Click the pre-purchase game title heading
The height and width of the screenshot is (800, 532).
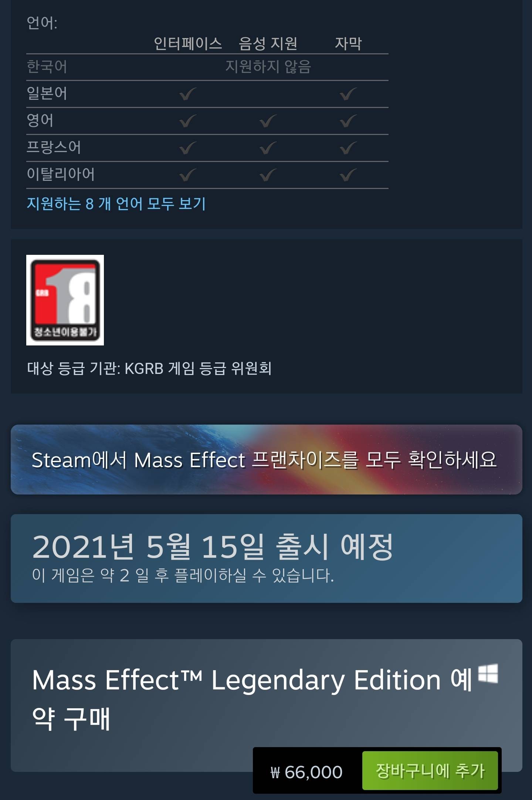[x=251, y=699]
